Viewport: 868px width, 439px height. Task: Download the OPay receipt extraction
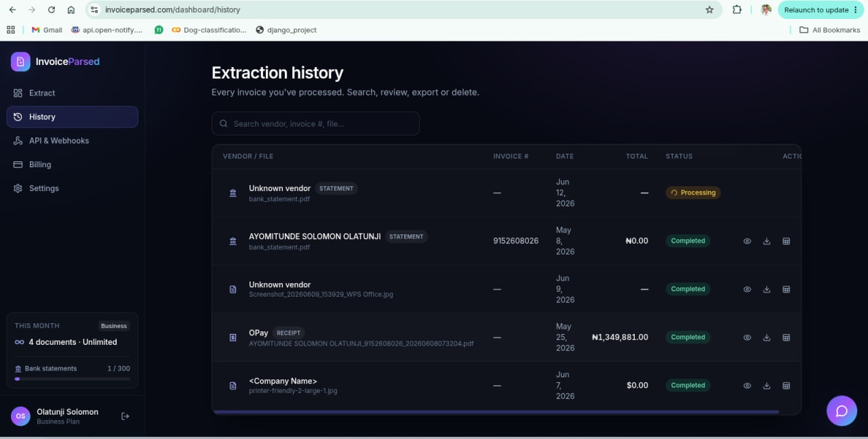tap(766, 337)
